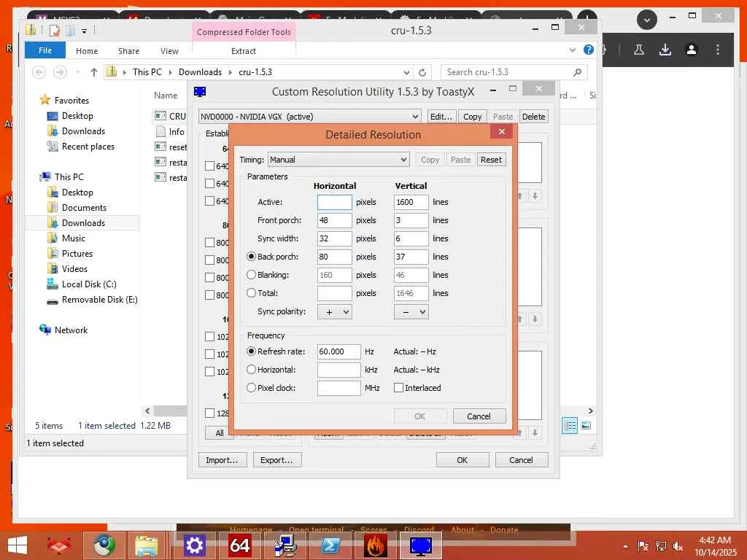The image size is (747, 560).
Task: Open Chromium browser from the taskbar
Action: pyautogui.click(x=104, y=545)
